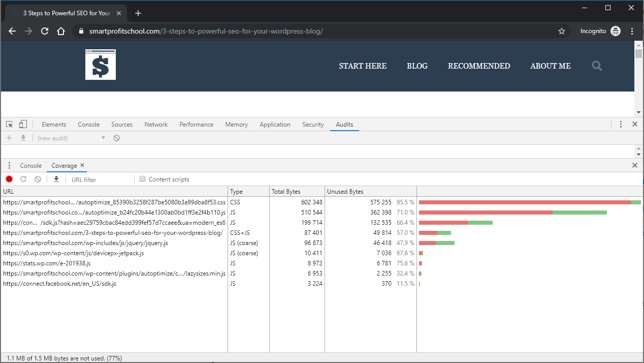Switch to the Performance tab
The height and width of the screenshot is (363, 644).
(197, 125)
